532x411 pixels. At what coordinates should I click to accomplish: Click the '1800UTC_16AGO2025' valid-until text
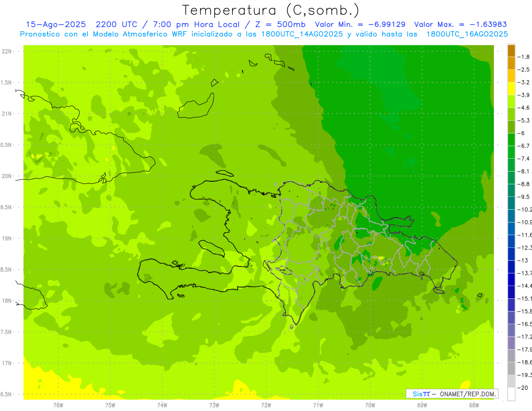pos(467,34)
